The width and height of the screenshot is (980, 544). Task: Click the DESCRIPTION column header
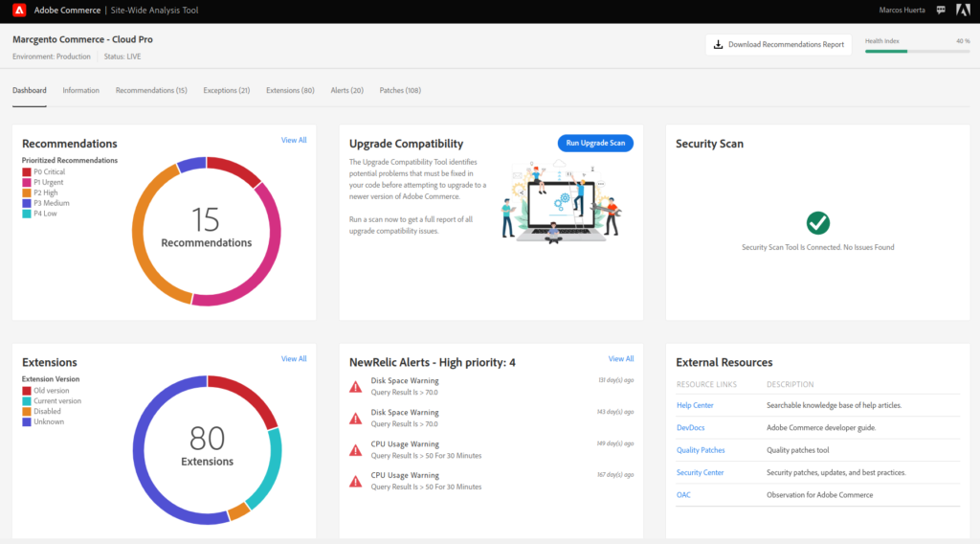pyautogui.click(x=790, y=385)
